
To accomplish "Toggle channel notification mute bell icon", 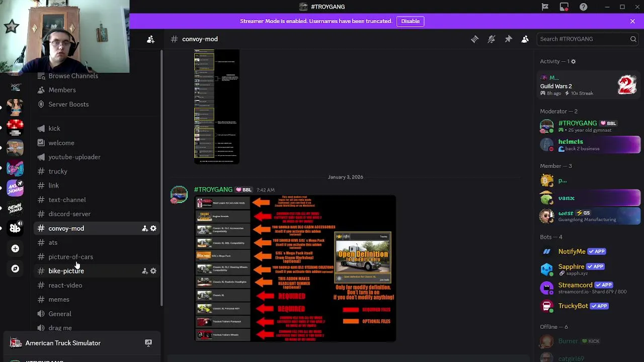I will 492,39.
